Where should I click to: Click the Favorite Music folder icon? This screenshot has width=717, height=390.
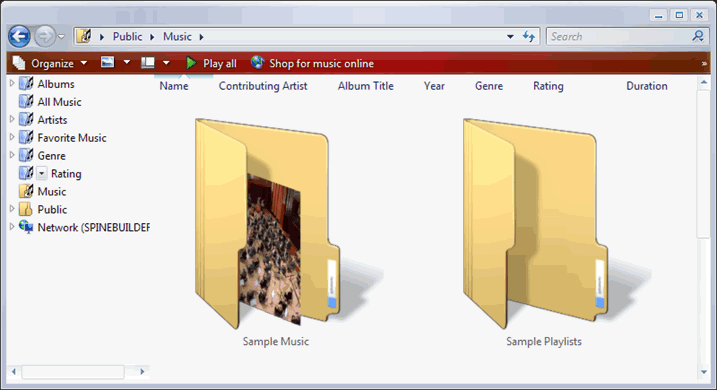pyautogui.click(x=26, y=137)
